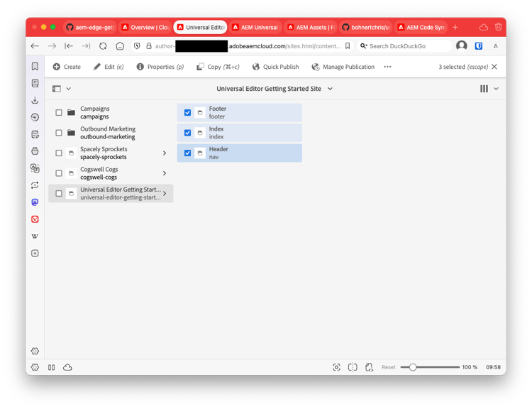Fast forward navigation button
The image size is (532, 409).
coord(86,46)
